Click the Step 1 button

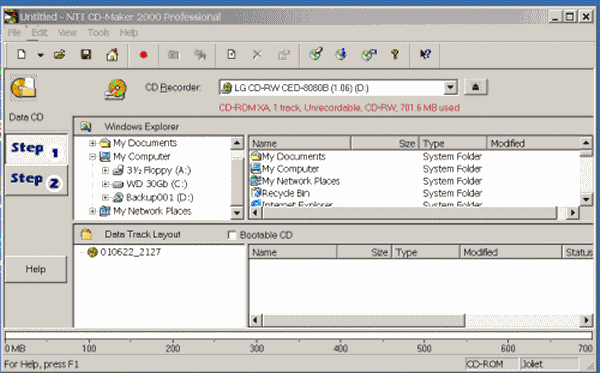point(36,149)
